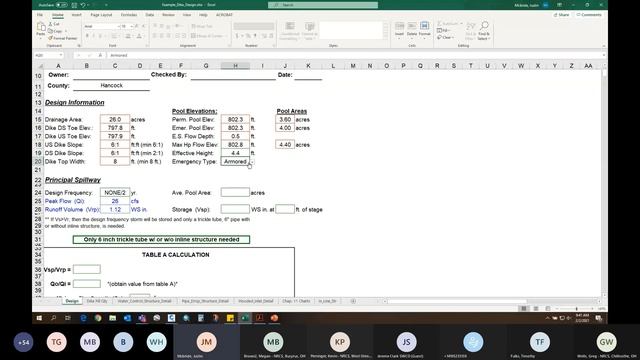This screenshot has height=360, width=640.
Task: Click the new sheet plus icon
Action: click(353, 301)
